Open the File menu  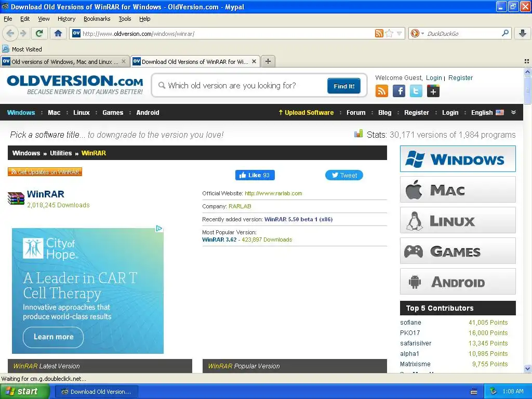(x=8, y=19)
